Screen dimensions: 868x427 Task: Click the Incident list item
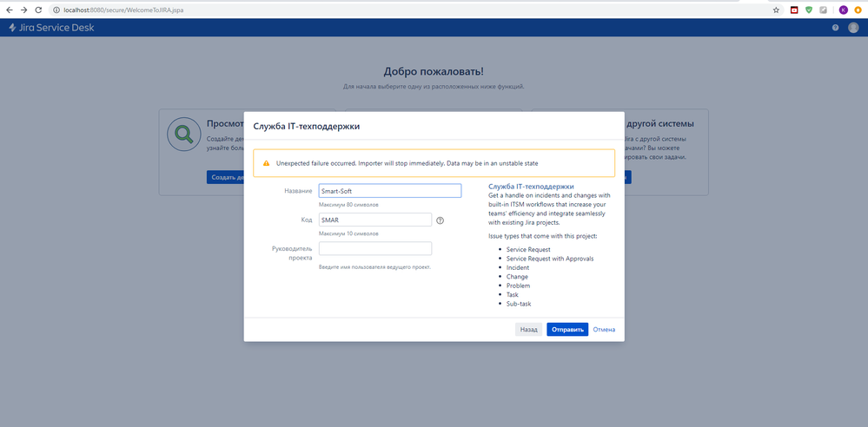[518, 267]
